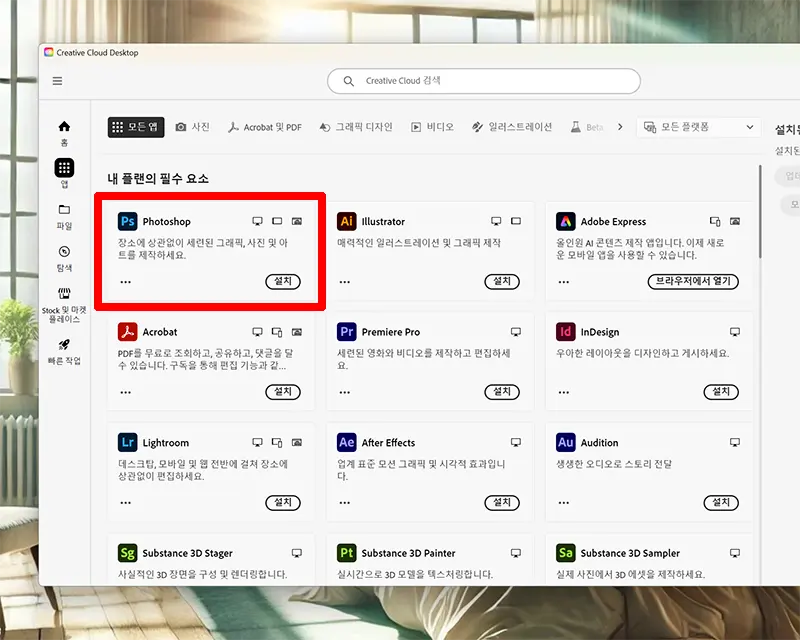
Task: Open Adobe Express card more options ellipsis
Action: 564,282
